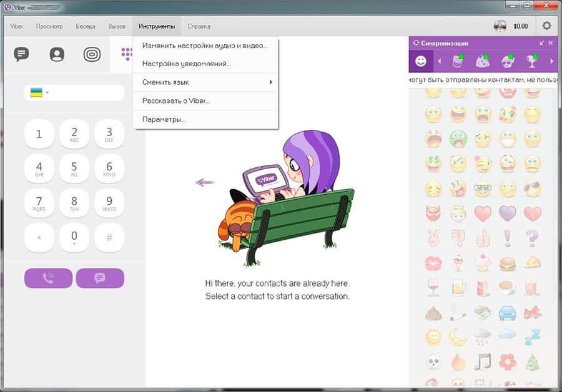The height and width of the screenshot is (392, 562).
Task: Dial digit 0 on keypad
Action: click(74, 238)
